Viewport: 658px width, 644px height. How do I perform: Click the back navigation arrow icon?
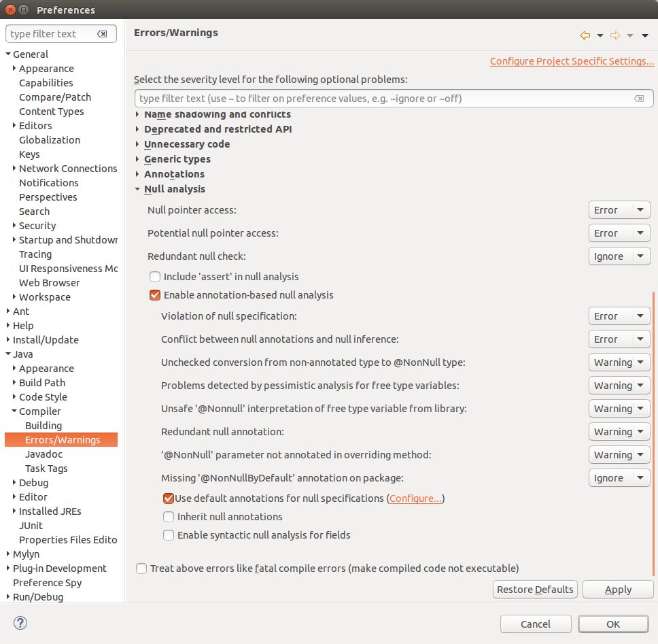(585, 35)
